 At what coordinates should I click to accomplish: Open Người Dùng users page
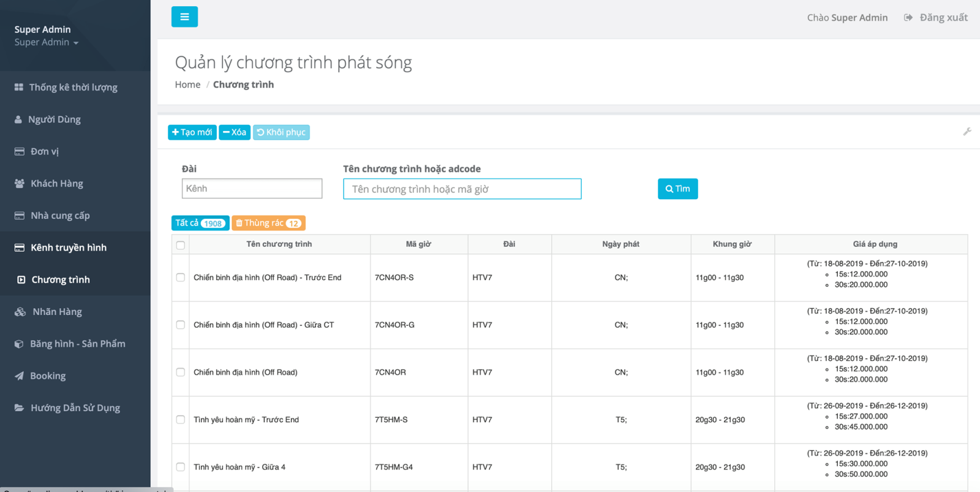pyautogui.click(x=55, y=119)
